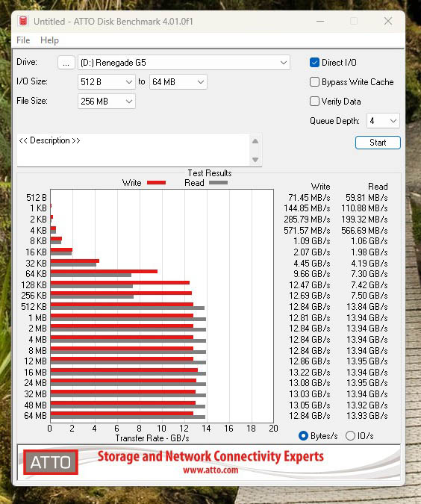Click the ATTO logo in banner
Viewport: 421px width, 504px height.
click(51, 462)
